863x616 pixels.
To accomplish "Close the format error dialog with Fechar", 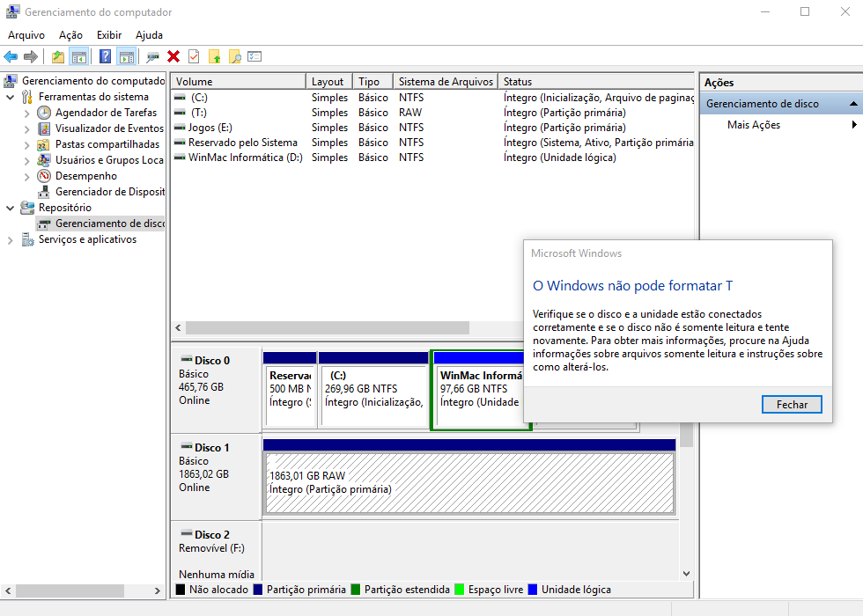I will (792, 404).
